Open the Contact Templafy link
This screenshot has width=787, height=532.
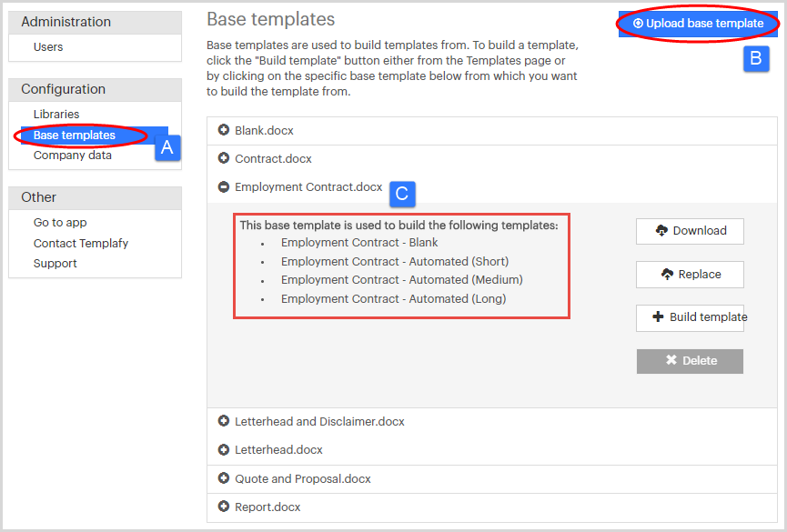click(x=81, y=244)
